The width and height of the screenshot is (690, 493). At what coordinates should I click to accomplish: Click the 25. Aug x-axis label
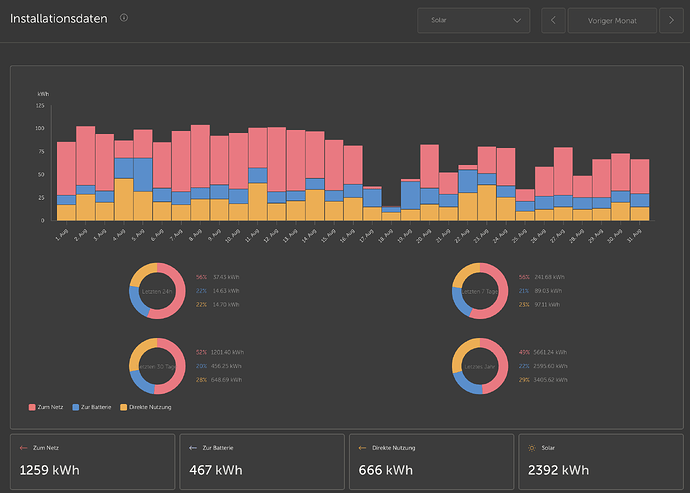(x=519, y=235)
